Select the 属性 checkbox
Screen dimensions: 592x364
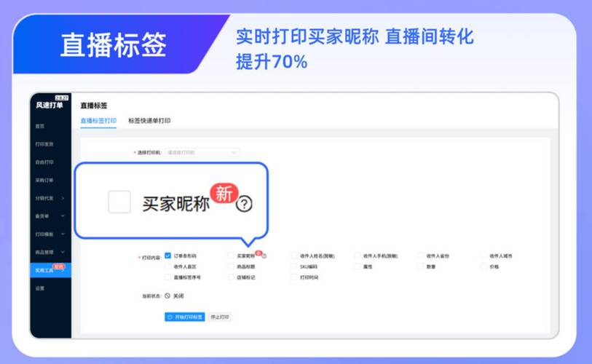358,266
